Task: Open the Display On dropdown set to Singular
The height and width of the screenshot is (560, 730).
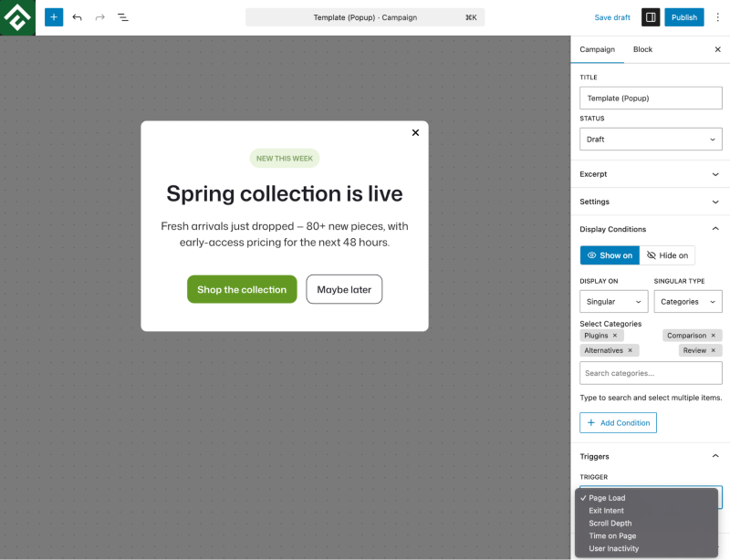Action: [x=613, y=302]
